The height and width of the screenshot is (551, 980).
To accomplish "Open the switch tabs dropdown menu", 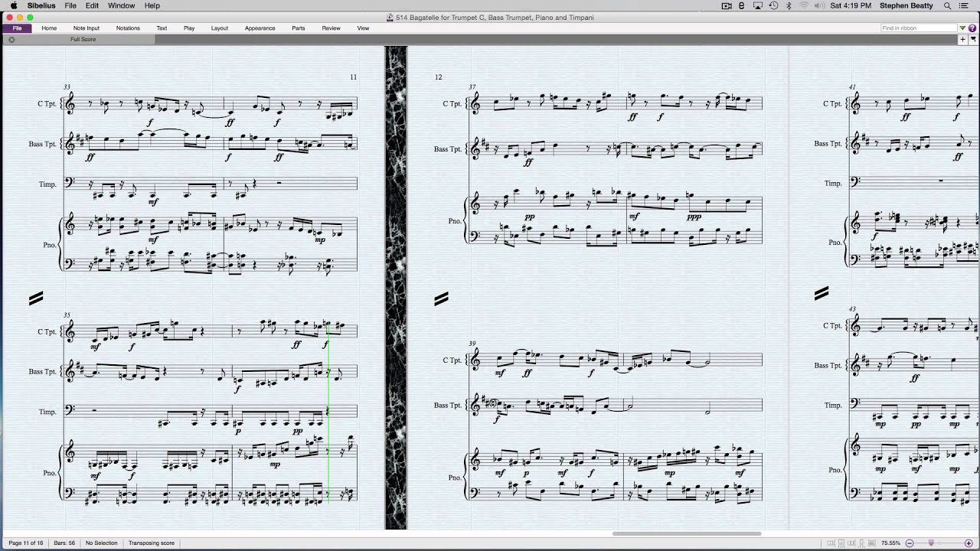I will coord(973,39).
